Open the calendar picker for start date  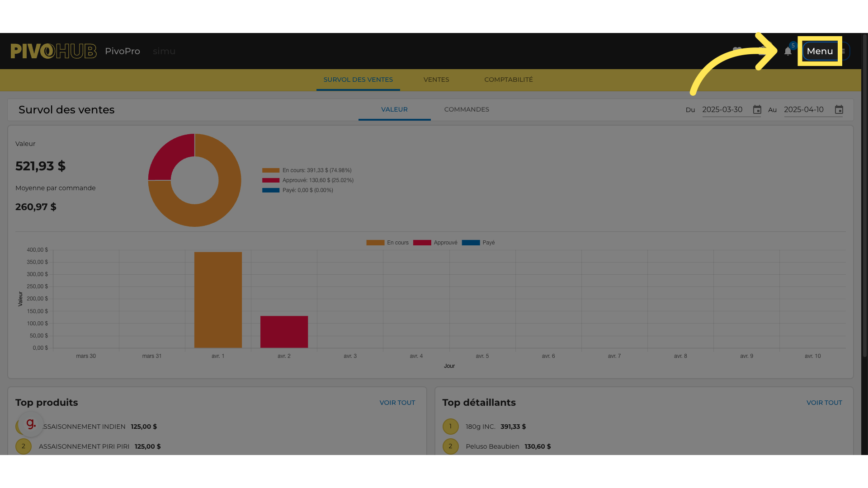(757, 110)
